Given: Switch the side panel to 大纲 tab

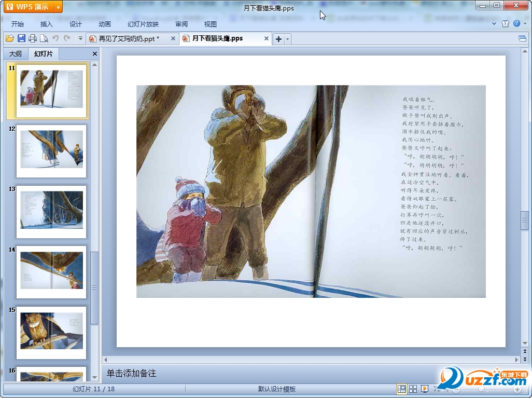Looking at the screenshot, I should point(15,53).
